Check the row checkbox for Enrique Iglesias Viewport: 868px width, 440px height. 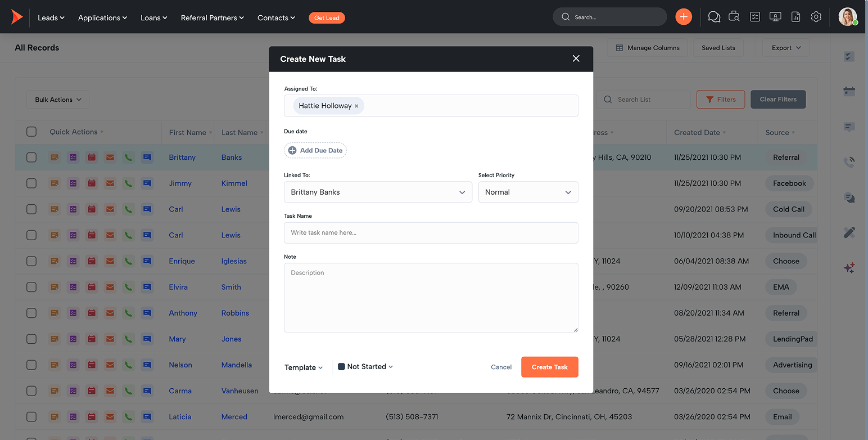point(31,261)
